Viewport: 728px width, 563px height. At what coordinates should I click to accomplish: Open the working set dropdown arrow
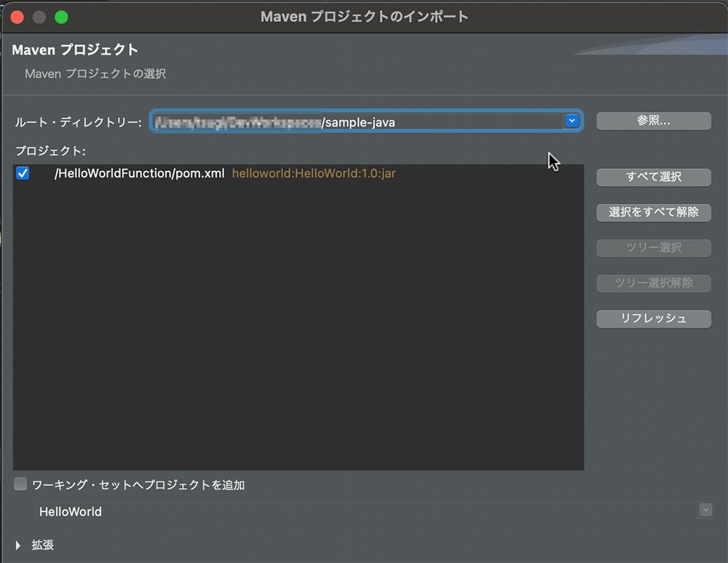click(x=705, y=511)
